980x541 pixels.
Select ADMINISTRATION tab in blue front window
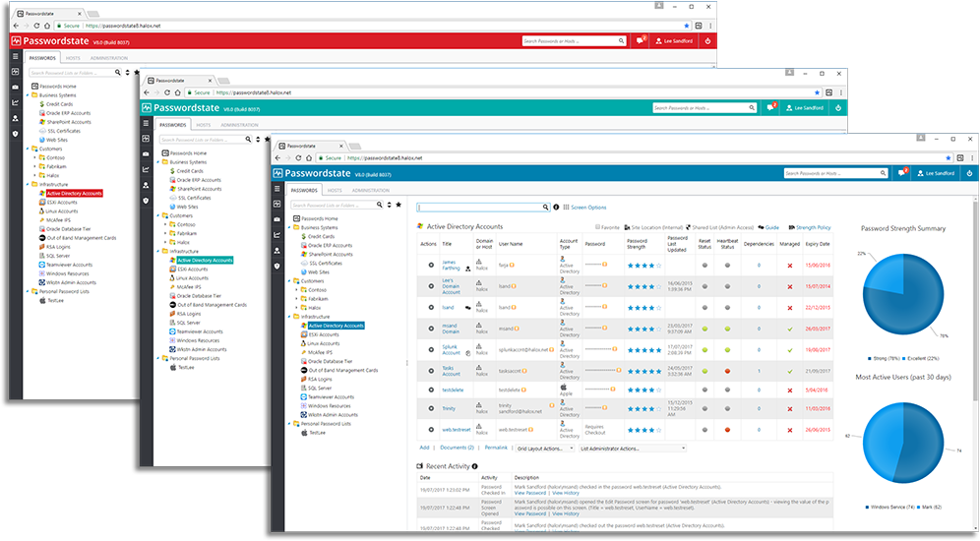(x=371, y=190)
